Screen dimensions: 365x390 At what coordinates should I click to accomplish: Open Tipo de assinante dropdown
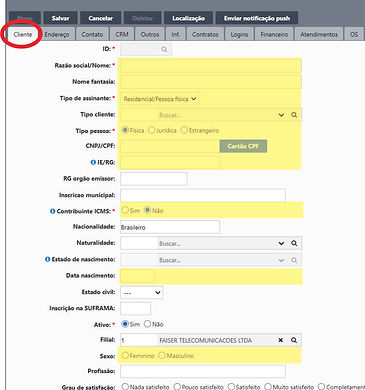point(160,99)
